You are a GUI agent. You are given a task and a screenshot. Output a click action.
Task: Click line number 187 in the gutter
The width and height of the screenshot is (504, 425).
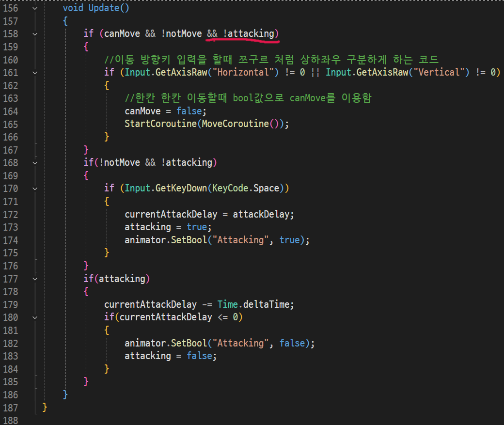pyautogui.click(x=11, y=408)
